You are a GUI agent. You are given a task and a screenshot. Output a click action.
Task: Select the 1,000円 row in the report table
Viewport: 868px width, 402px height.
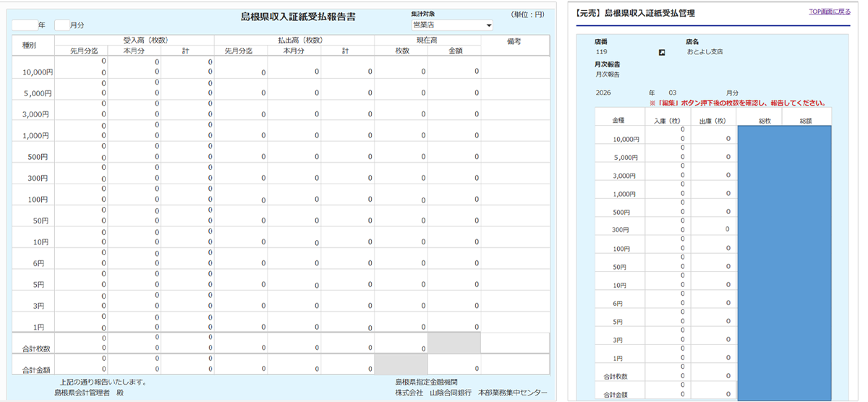(281, 131)
